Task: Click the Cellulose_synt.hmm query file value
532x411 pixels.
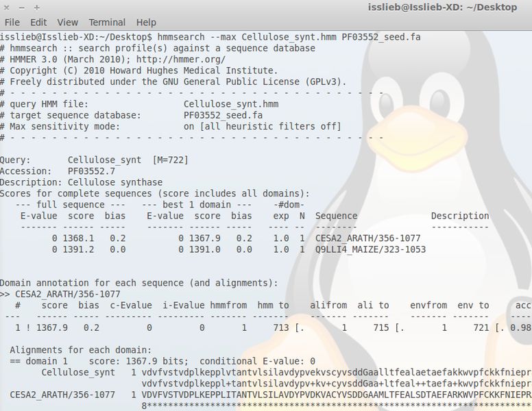Action: (x=231, y=104)
